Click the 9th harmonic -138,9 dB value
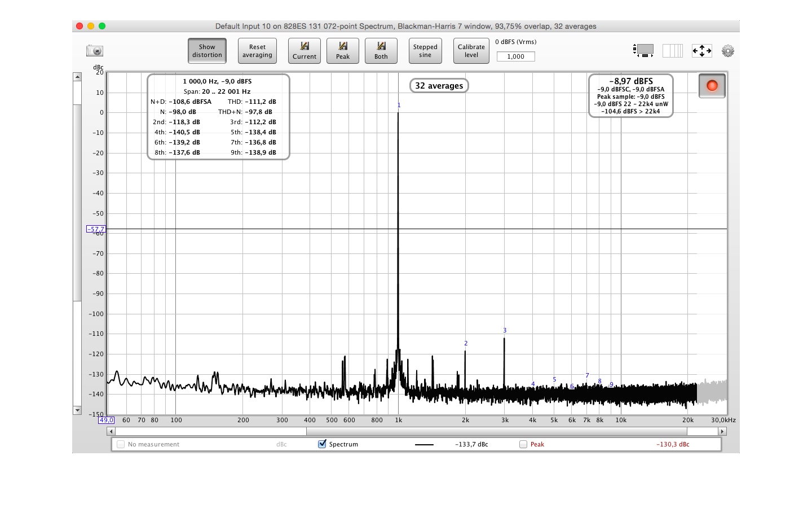Viewport: 812px width, 508px height. pyautogui.click(x=261, y=152)
